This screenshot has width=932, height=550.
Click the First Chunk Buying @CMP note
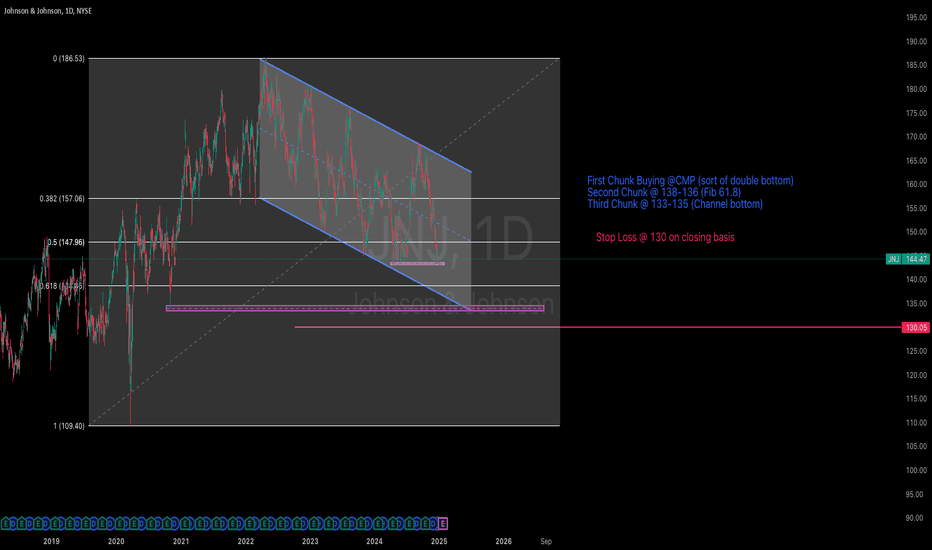[690, 180]
